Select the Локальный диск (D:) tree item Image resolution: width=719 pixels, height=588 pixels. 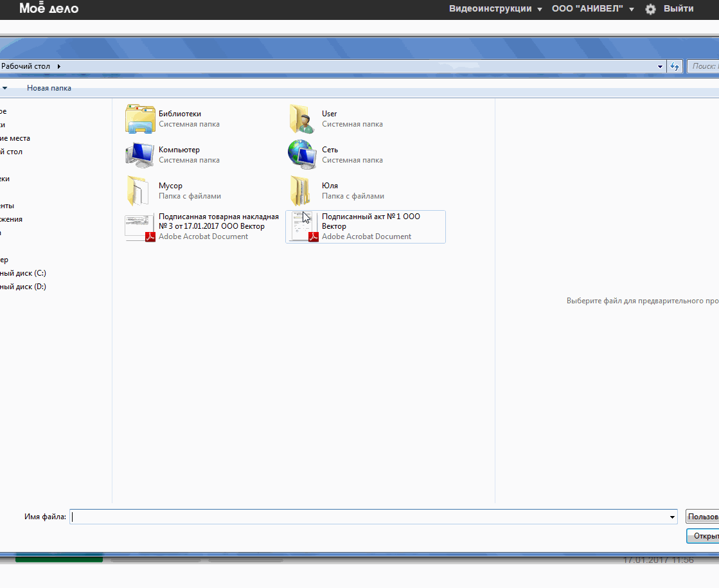tap(23, 287)
